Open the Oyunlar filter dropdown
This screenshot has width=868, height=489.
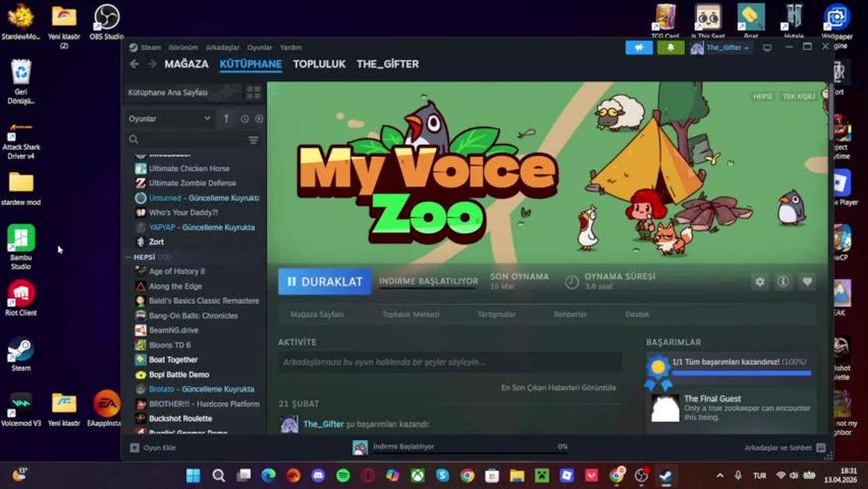click(x=170, y=119)
